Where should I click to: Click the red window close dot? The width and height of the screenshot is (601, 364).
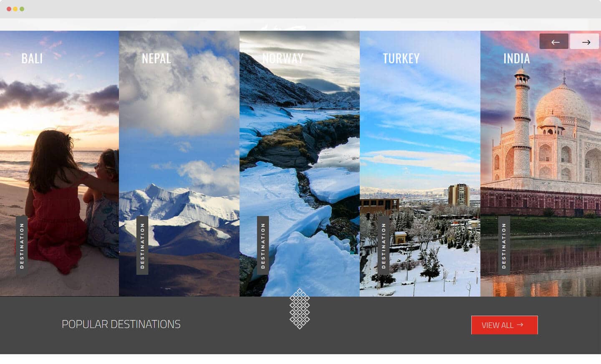(x=9, y=9)
